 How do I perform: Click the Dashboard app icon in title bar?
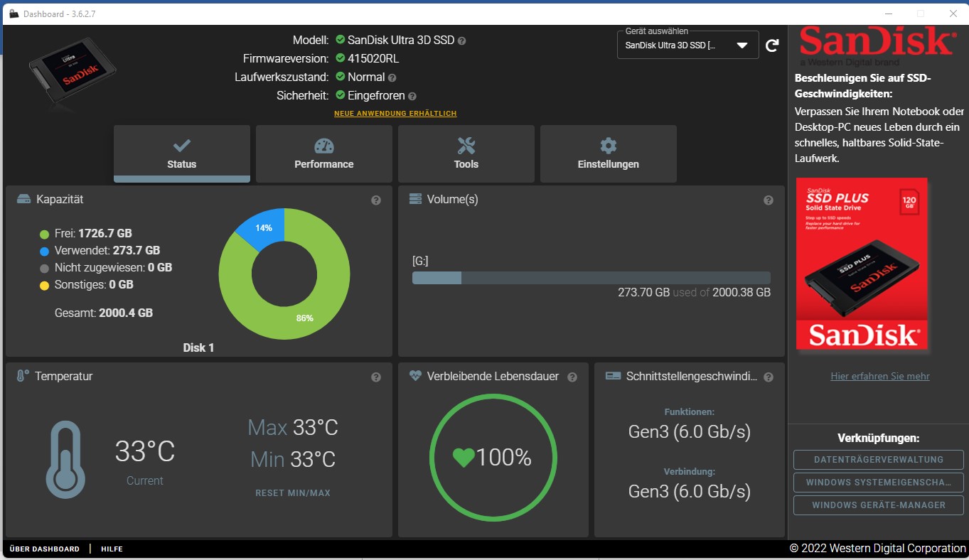coord(14,14)
